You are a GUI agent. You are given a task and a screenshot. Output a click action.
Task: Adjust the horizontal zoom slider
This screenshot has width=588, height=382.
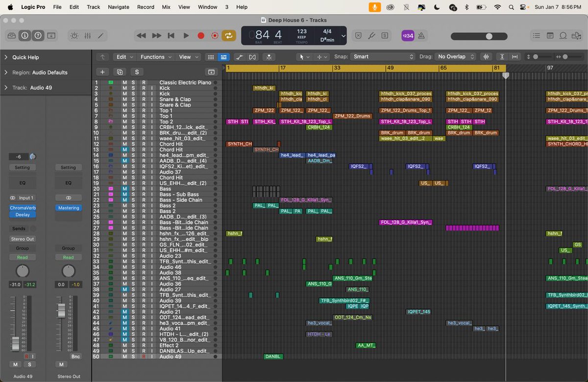pyautogui.click(x=564, y=57)
